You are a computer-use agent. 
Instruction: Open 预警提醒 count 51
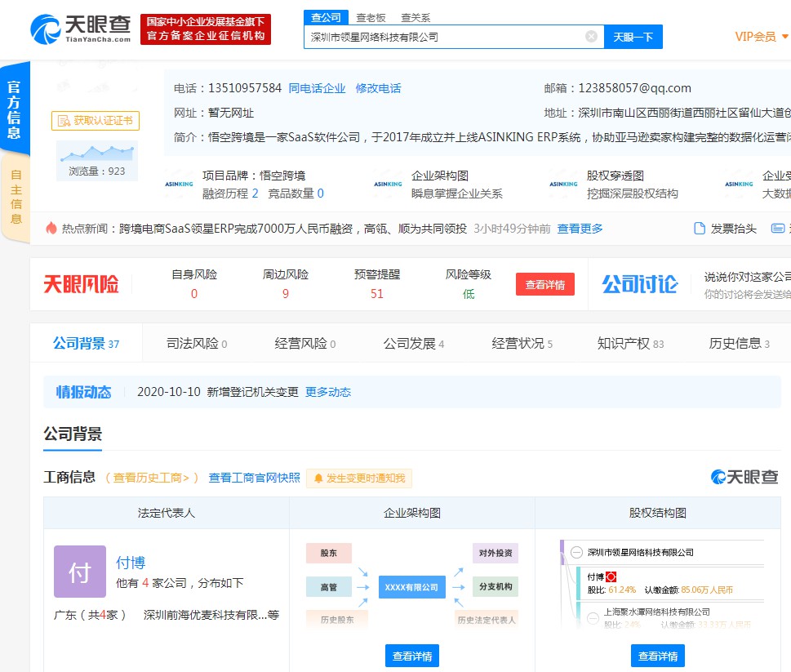click(377, 294)
